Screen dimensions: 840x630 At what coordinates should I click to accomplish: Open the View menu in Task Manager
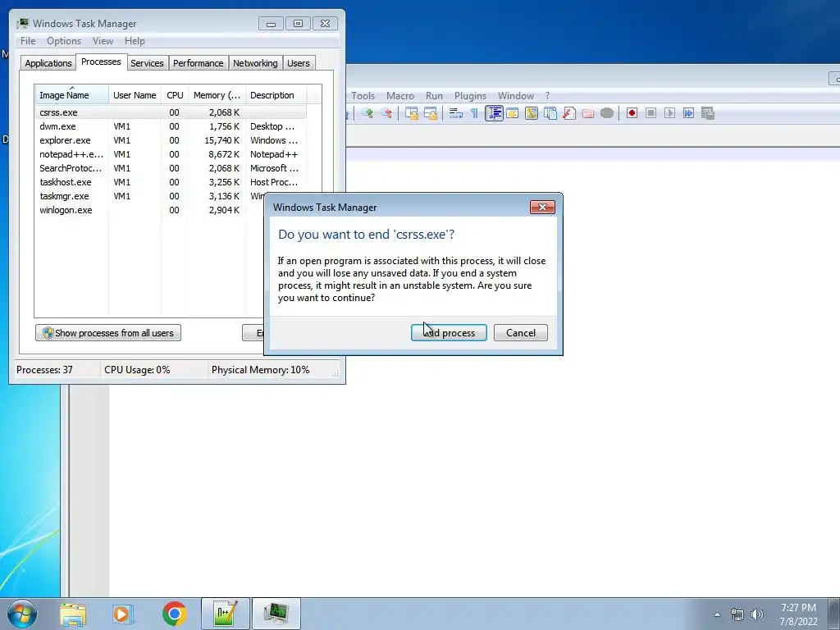pos(103,41)
